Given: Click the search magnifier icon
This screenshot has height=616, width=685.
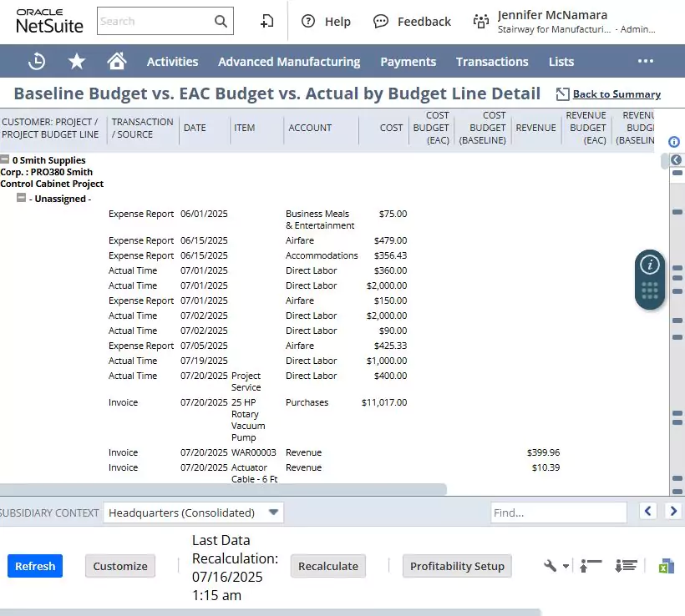Looking at the screenshot, I should coord(221,21).
